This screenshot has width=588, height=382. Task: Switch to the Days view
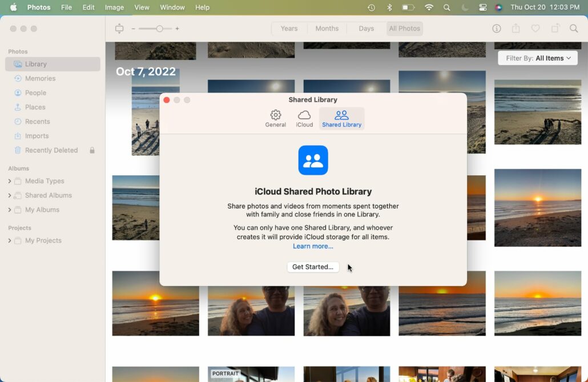tap(366, 29)
